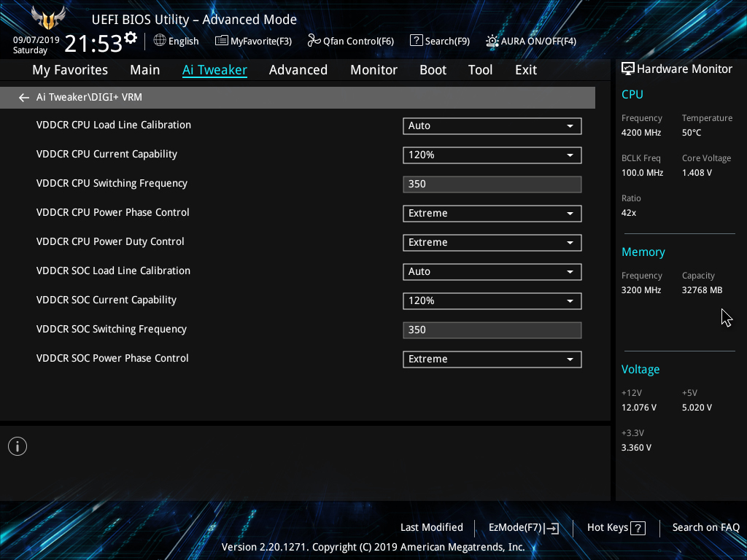The height and width of the screenshot is (560, 747).
Task: Click the EzMode exit arrow icon
Action: (551, 528)
